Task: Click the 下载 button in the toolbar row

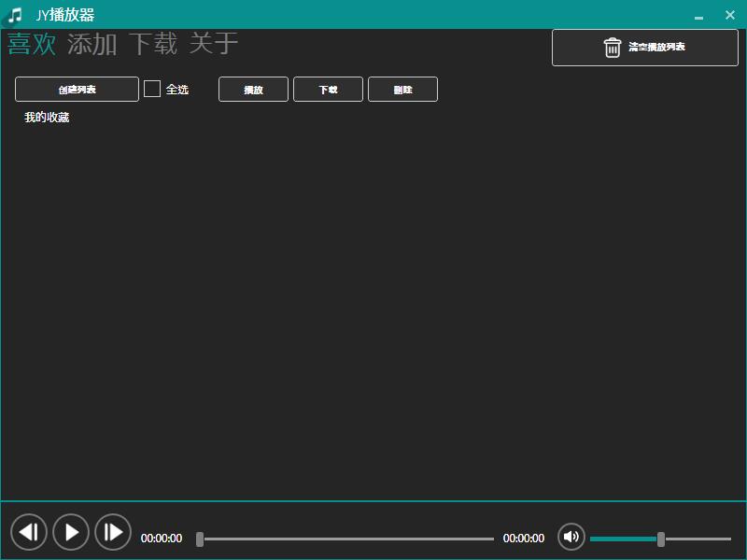Action: [328, 89]
